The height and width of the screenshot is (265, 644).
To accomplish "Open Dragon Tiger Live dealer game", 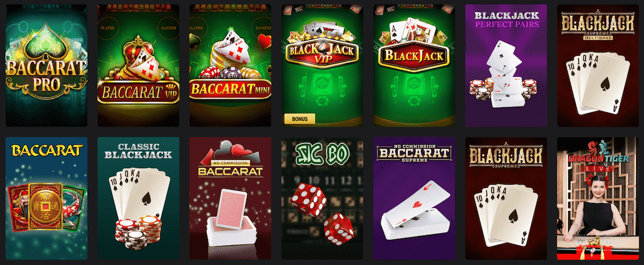I will 598,198.
